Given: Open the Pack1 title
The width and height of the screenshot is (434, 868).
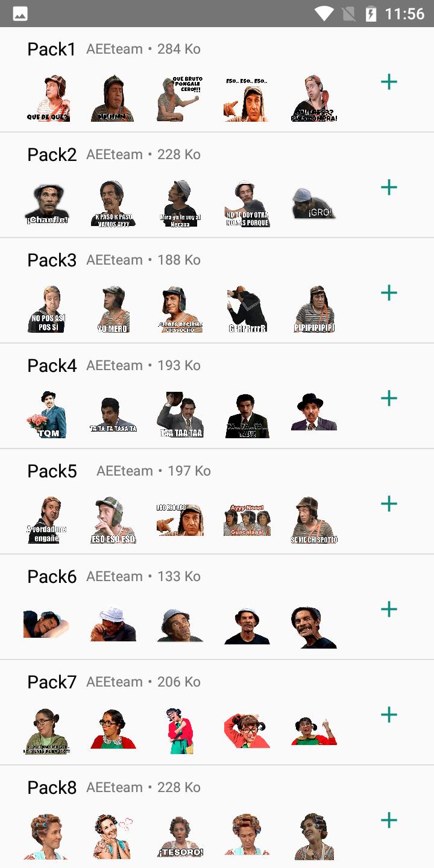Looking at the screenshot, I should (x=52, y=49).
